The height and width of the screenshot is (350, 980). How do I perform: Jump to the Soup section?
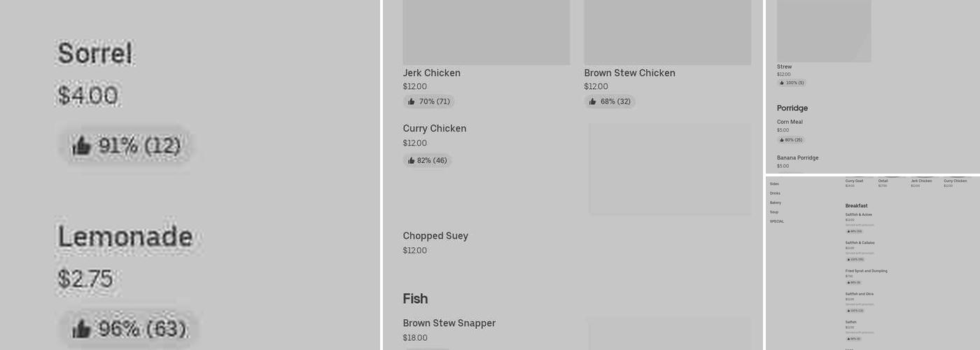click(x=774, y=212)
